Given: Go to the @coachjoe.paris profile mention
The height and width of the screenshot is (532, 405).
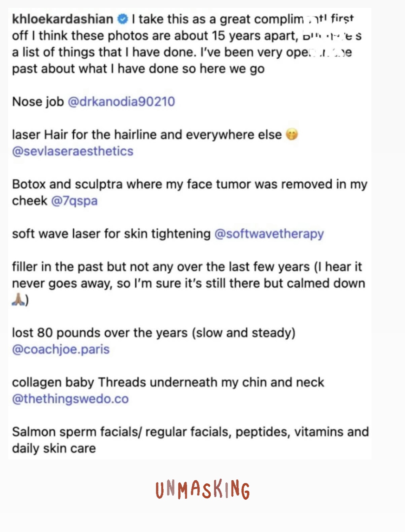Looking at the screenshot, I should (x=61, y=349).
